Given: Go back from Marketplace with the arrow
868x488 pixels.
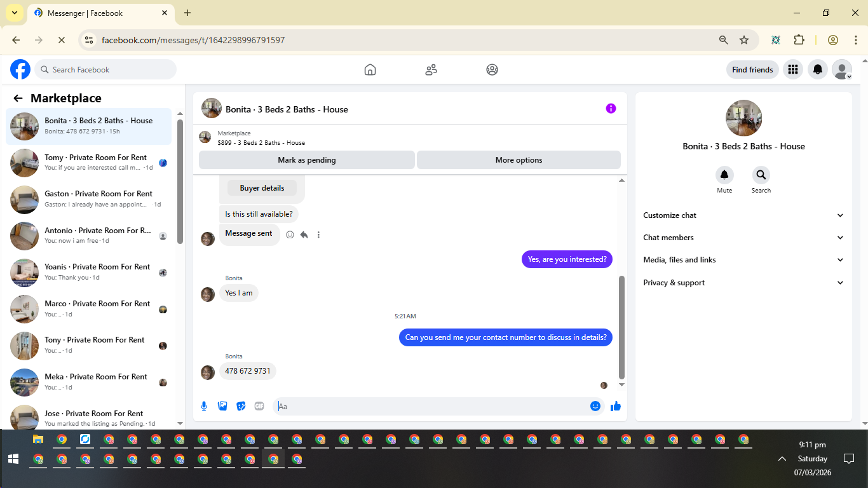Looking at the screenshot, I should coord(18,98).
